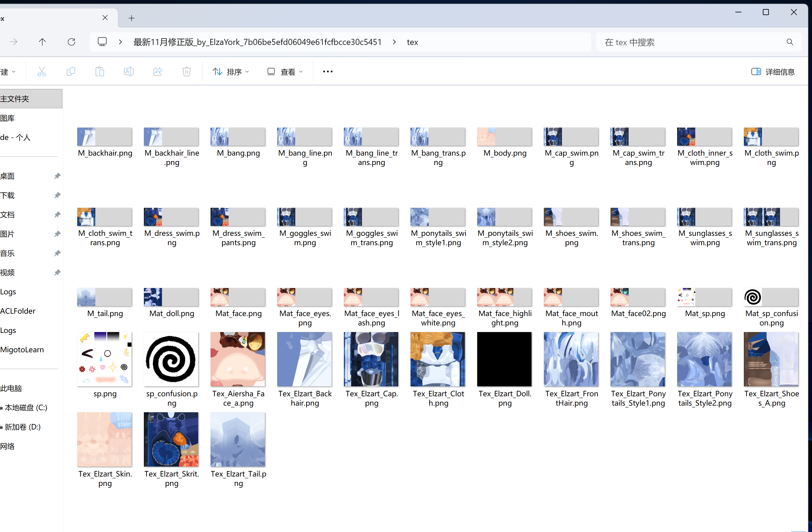The height and width of the screenshot is (532, 812).
Task: Go up one folder level
Action: click(x=42, y=42)
